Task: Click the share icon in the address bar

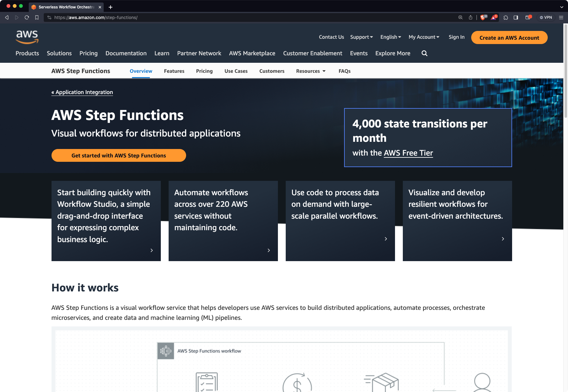Action: coord(471,17)
